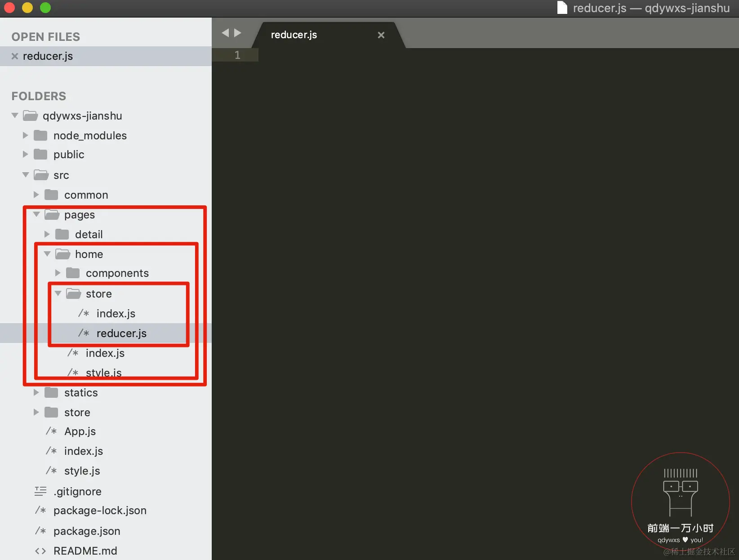Screen dimensions: 739x560
Task: Close the reducer.js editor tab
Action: coord(381,35)
